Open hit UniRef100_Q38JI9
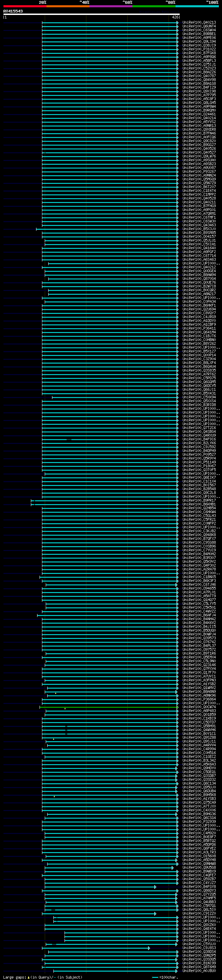Viewport: 222px width, 980px height. (x=199, y=45)
